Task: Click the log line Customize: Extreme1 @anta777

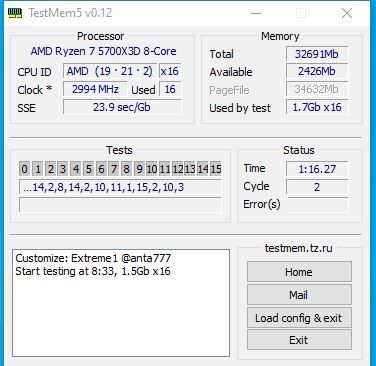Action: coord(93,258)
